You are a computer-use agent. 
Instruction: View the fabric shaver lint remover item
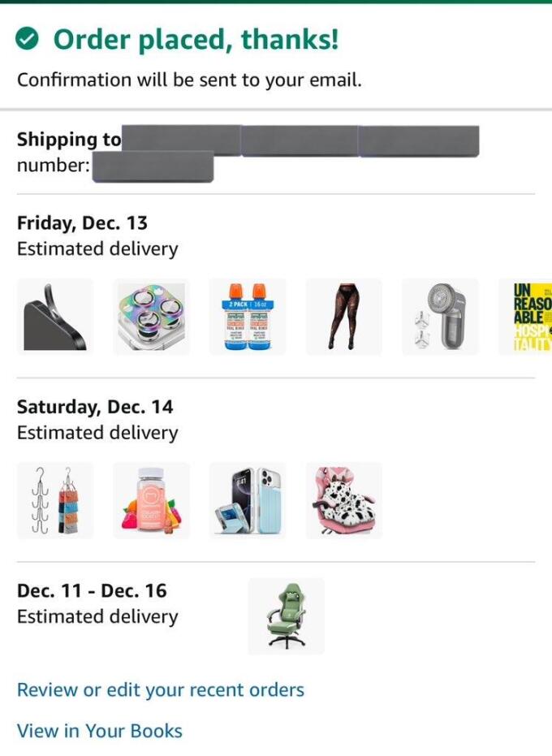(x=440, y=317)
